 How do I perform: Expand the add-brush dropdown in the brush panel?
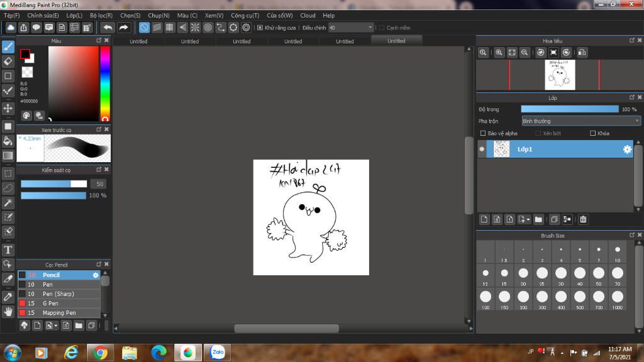[56, 326]
